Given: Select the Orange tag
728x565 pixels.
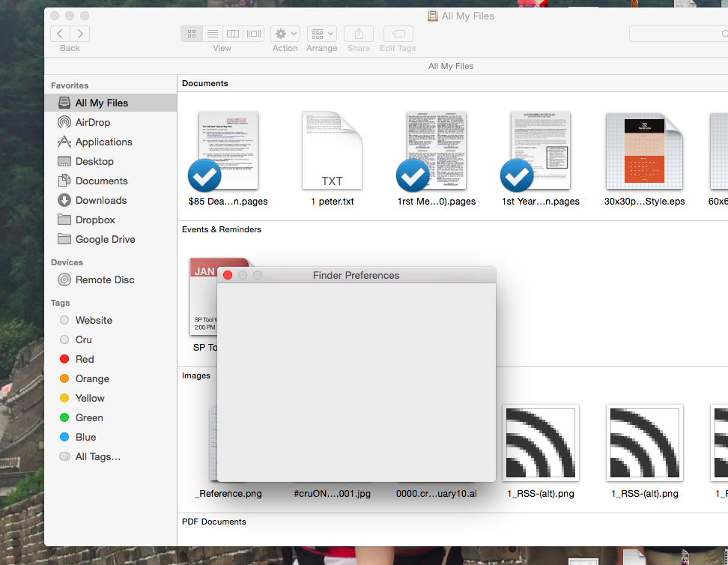Looking at the screenshot, I should pyautogui.click(x=111, y=378).
